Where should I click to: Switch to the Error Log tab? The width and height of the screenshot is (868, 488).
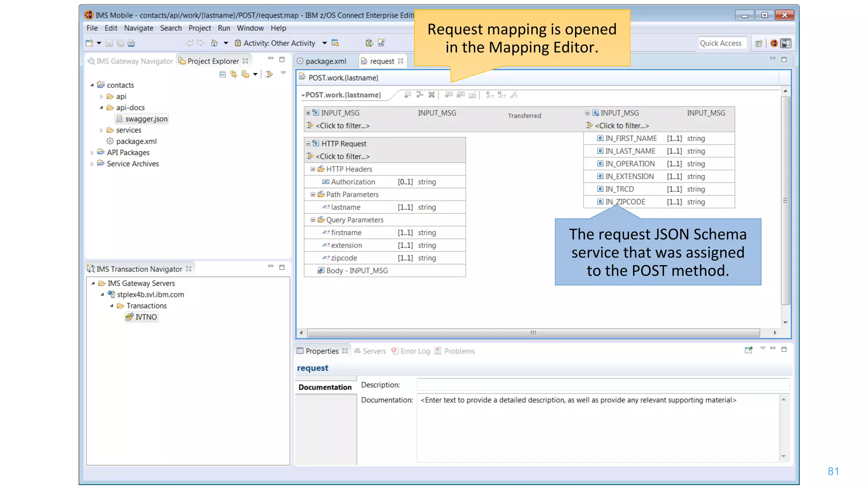[410, 351]
